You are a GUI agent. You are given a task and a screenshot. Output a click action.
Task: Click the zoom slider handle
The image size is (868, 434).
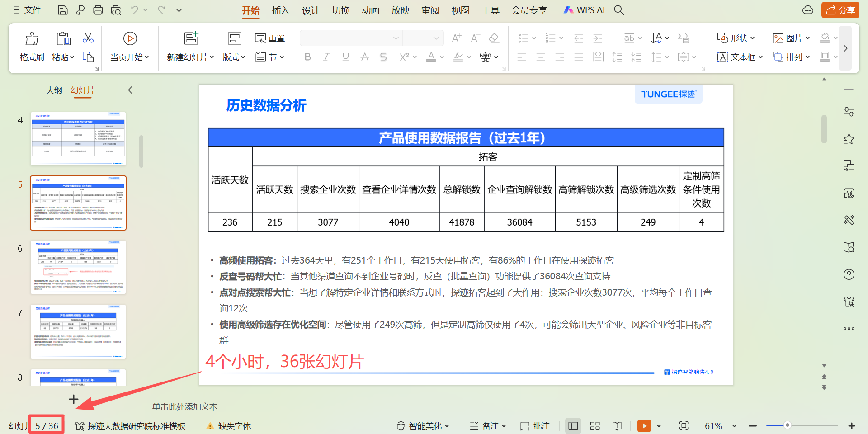(787, 425)
